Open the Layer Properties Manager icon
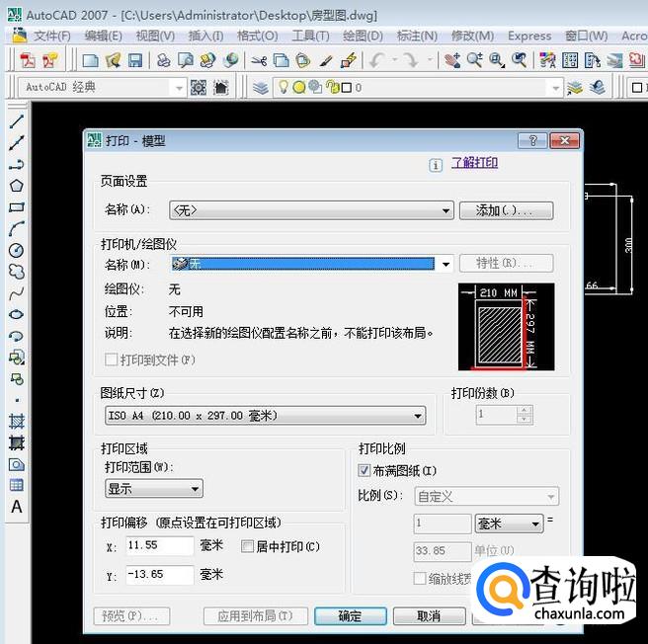The image size is (648, 644). 261,88
